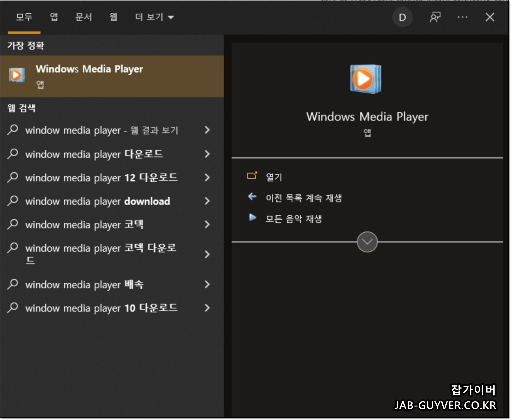Viewport: 511px width, 420px height.
Task: Expand arrow for '코덱 다운로드' suggestion
Action: point(207,254)
